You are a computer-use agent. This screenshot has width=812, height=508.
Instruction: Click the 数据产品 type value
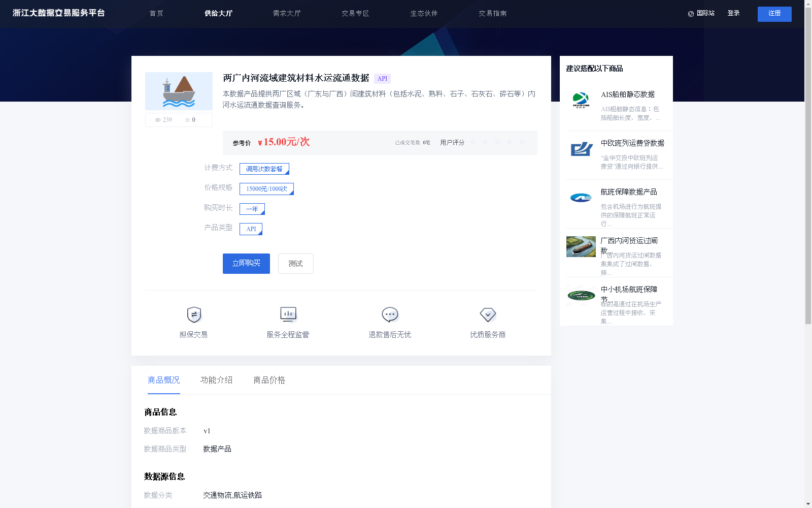click(x=217, y=449)
